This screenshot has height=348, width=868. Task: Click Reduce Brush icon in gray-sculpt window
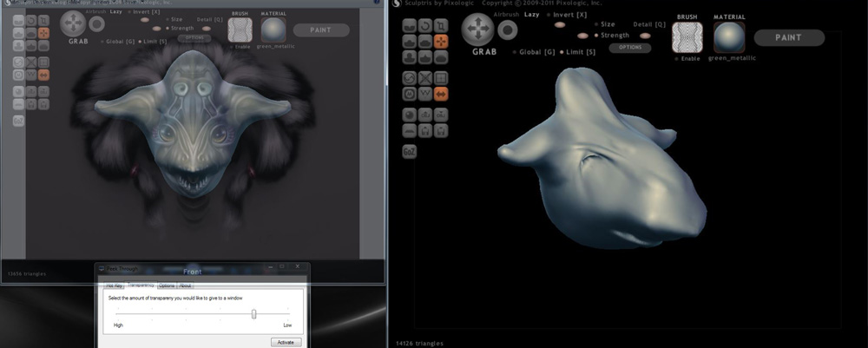click(x=409, y=78)
